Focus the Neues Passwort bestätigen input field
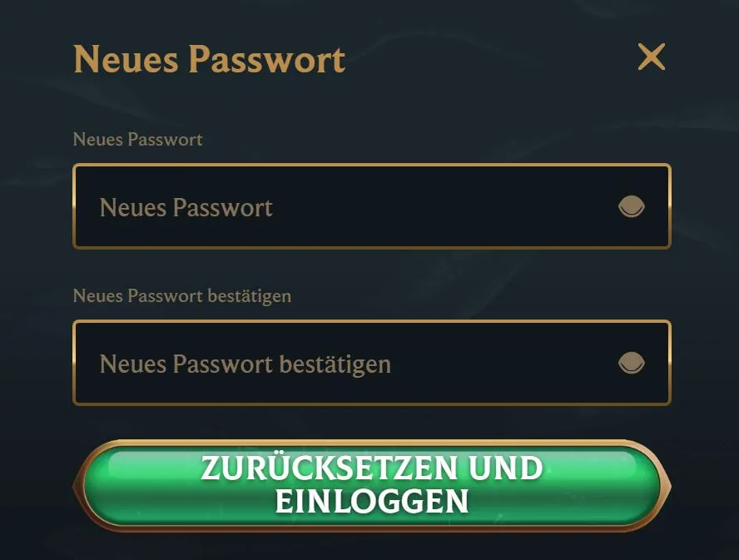 [372, 363]
